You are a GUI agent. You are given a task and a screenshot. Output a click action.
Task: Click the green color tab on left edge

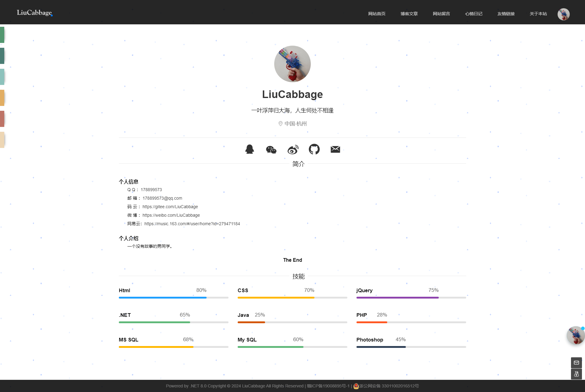pyautogui.click(x=2, y=35)
